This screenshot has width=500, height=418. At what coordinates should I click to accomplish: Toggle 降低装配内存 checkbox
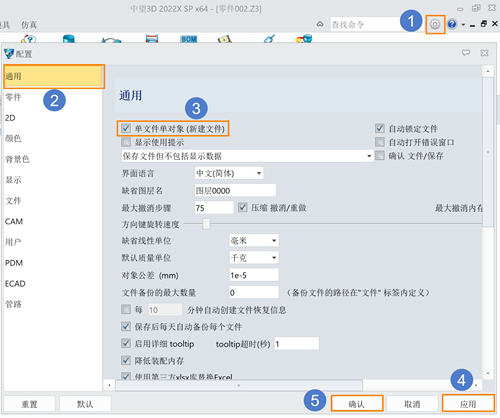coord(126,360)
